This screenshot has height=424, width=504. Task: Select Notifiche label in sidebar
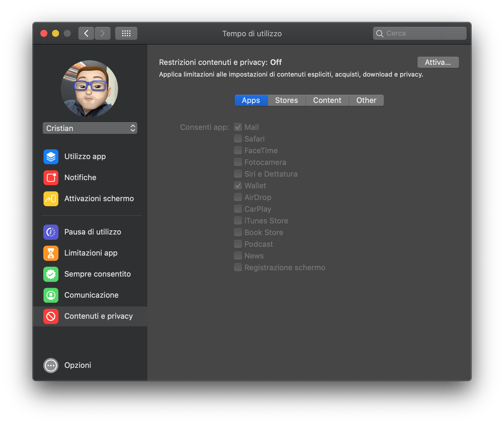tap(80, 178)
